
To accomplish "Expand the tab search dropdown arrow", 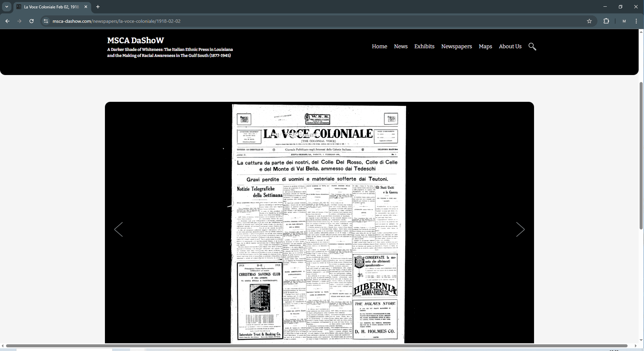I will point(6,7).
